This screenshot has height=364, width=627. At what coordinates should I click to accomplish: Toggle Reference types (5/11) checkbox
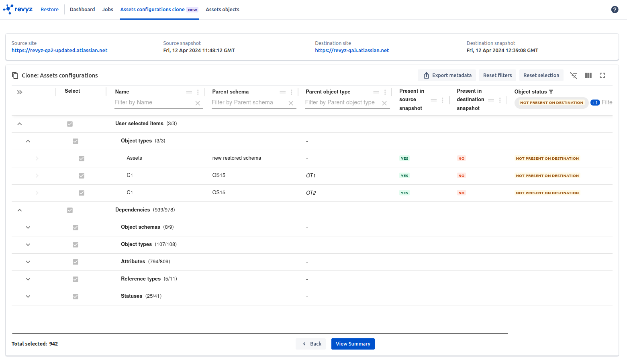76,279
